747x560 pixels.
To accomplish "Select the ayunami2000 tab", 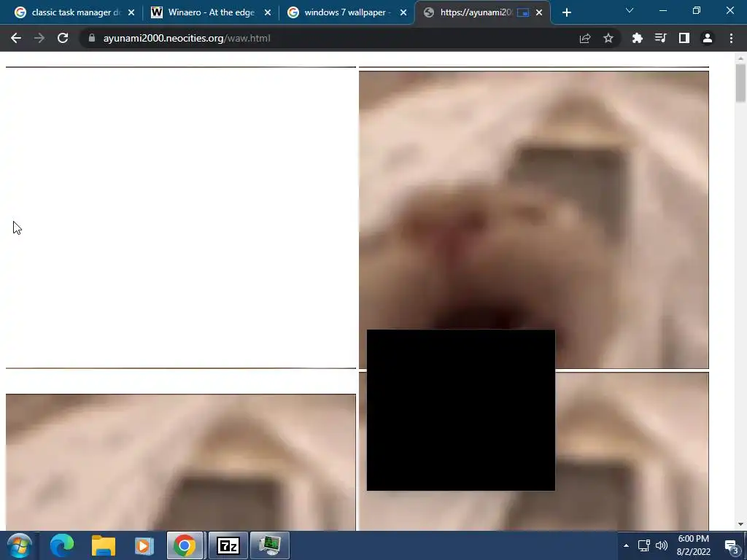I will click(482, 12).
